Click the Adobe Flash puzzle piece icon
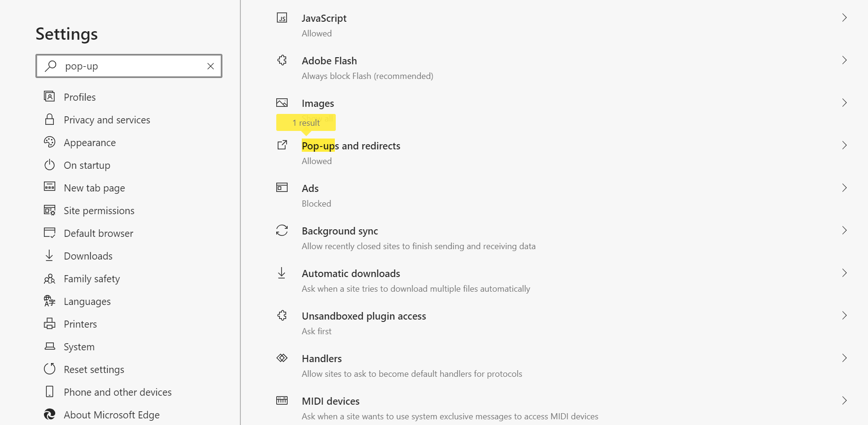Image resolution: width=868 pixels, height=425 pixels. tap(282, 60)
